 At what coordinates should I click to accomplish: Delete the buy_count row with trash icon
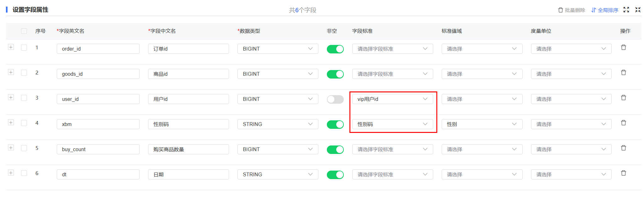[x=624, y=148]
